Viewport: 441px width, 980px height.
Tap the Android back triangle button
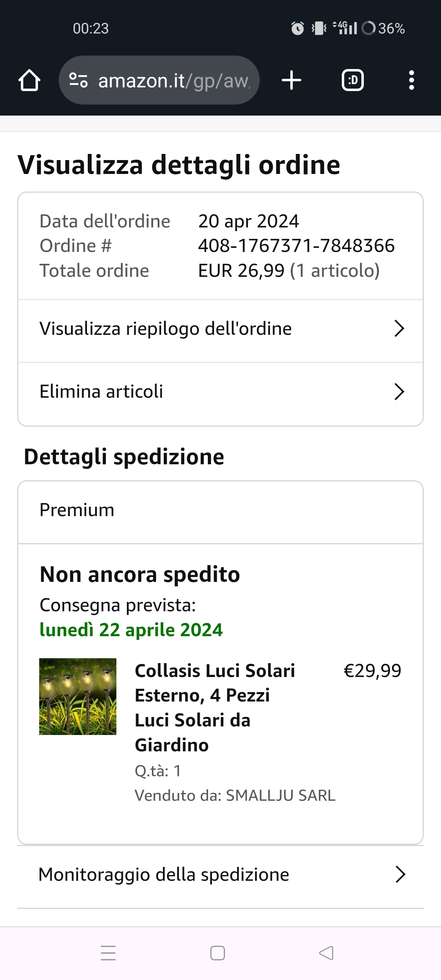tap(326, 953)
